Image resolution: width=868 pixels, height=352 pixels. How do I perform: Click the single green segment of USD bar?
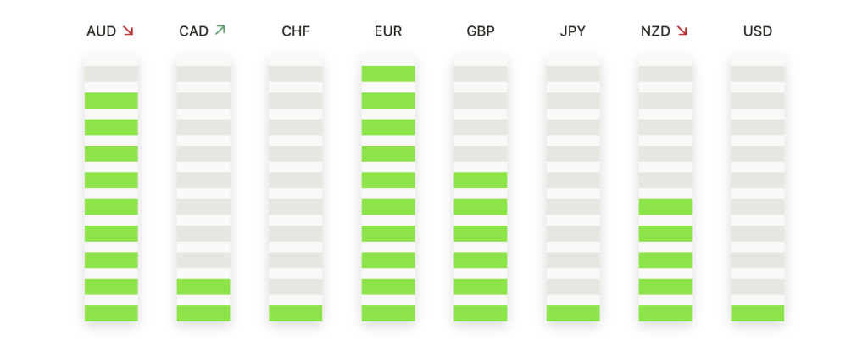click(757, 313)
